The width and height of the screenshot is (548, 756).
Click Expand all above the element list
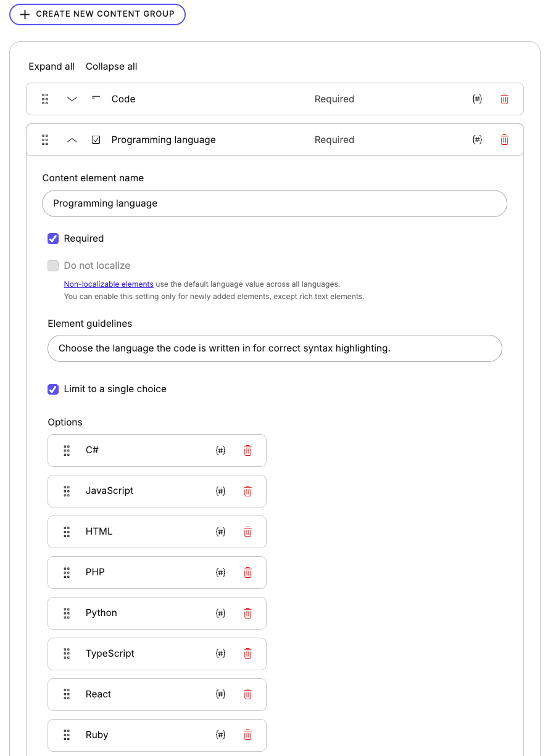click(51, 66)
